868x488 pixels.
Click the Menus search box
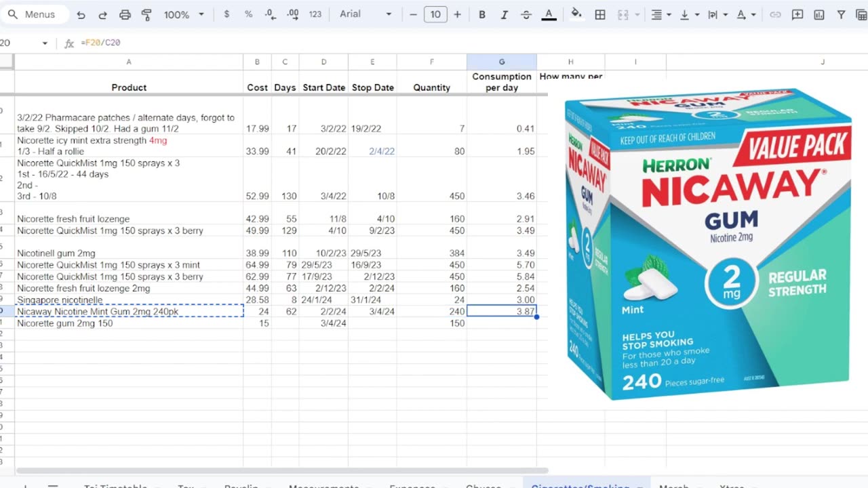click(x=34, y=14)
